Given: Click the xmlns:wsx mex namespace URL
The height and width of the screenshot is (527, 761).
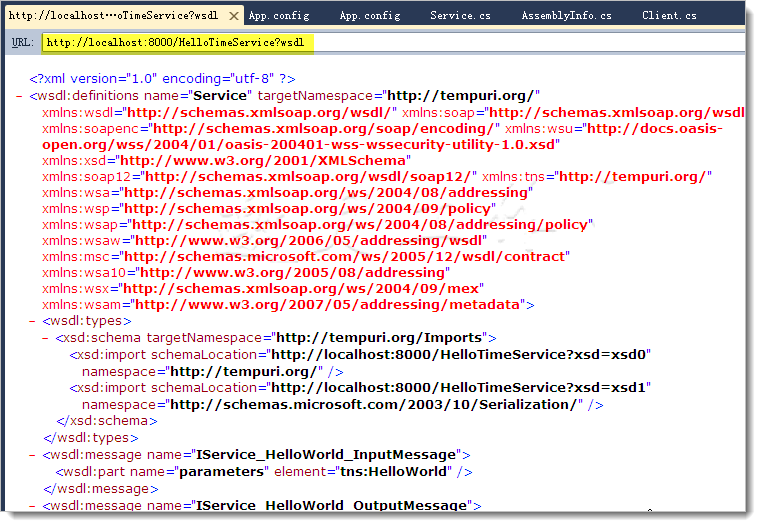Looking at the screenshot, I should click(301, 289).
